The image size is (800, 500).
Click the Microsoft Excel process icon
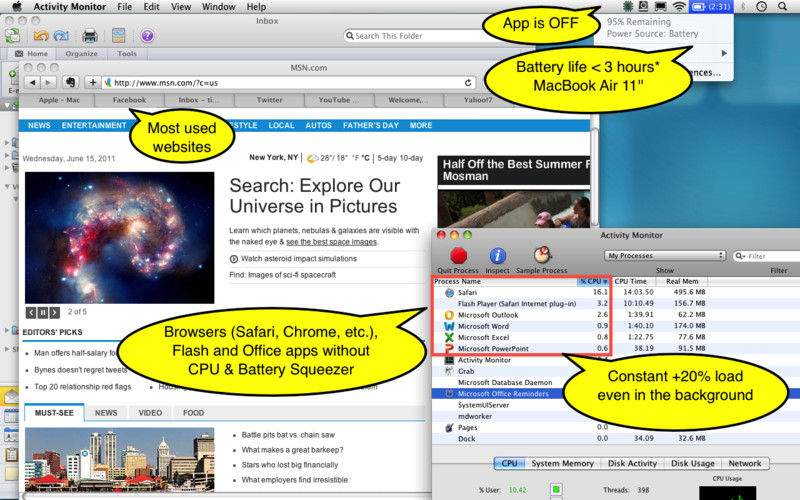pyautogui.click(x=449, y=337)
